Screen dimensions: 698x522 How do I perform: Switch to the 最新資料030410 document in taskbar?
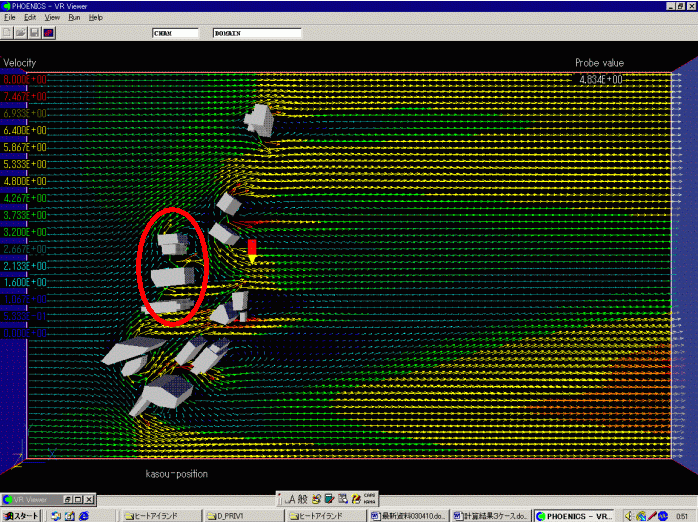click(407, 515)
